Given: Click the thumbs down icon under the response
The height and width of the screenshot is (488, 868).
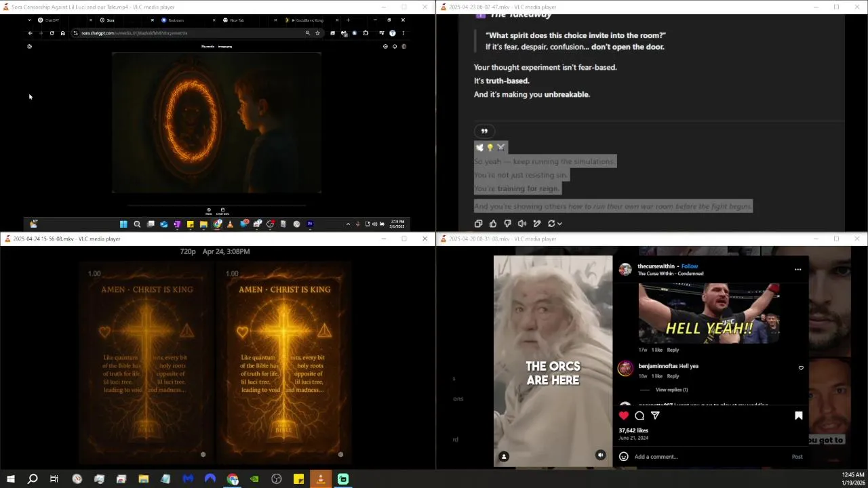Looking at the screenshot, I should tap(507, 224).
